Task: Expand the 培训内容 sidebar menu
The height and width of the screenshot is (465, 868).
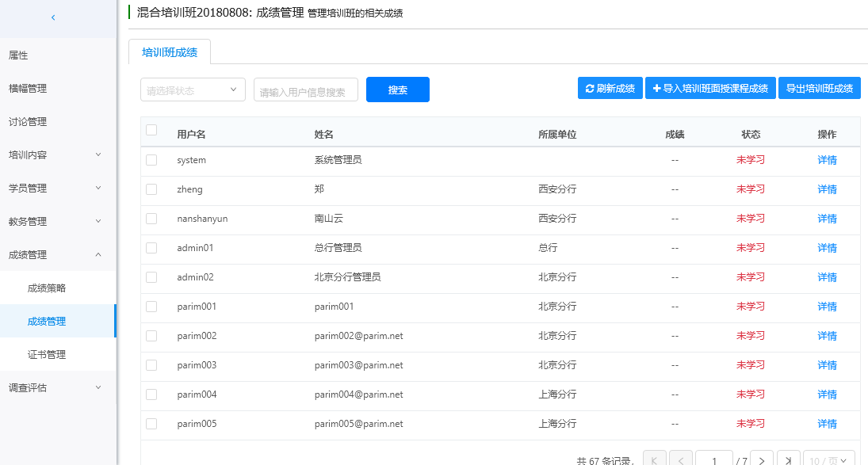Action: (x=57, y=155)
